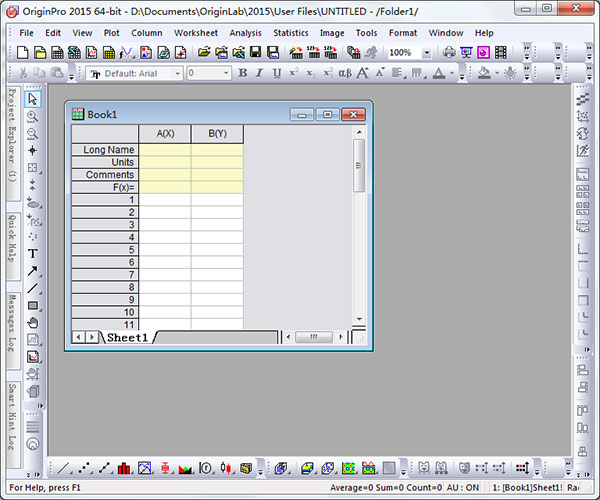Click the 3D colormap surface plot icon
The height and width of the screenshot is (500, 600).
pyautogui.click(x=307, y=468)
